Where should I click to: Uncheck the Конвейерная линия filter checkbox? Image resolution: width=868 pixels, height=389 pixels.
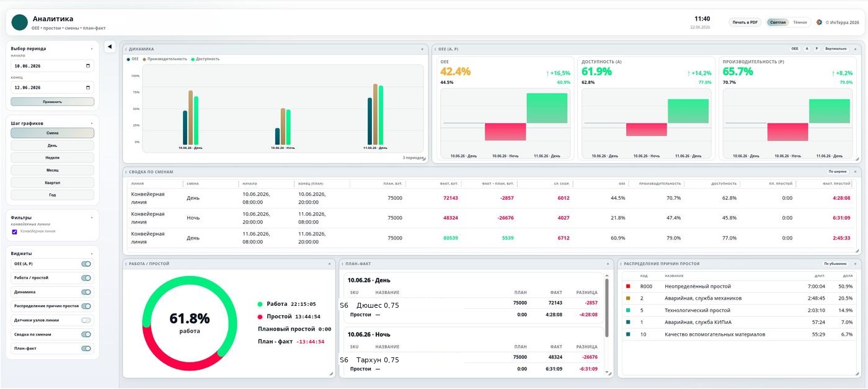tap(15, 231)
